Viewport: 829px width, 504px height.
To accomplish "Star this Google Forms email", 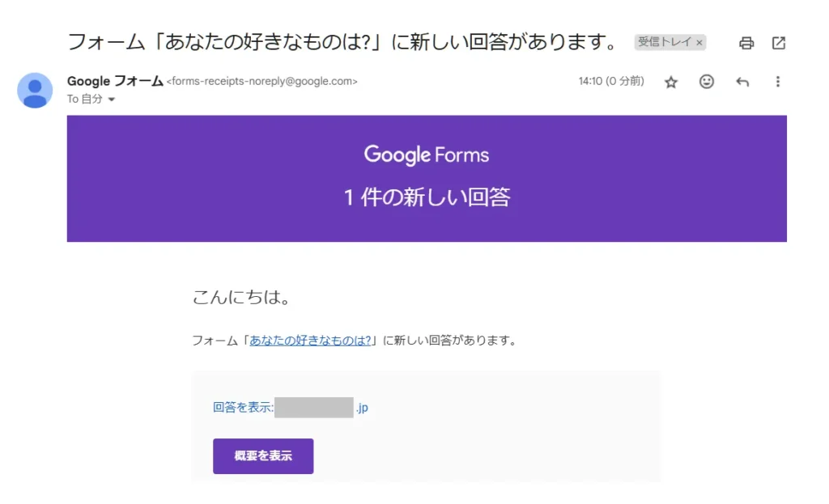I will pos(671,82).
